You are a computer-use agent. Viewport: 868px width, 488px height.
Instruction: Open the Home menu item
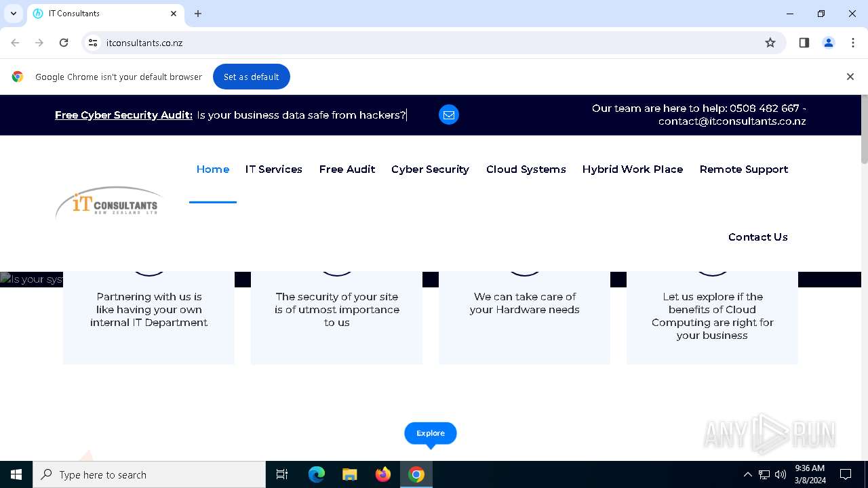[x=213, y=169]
